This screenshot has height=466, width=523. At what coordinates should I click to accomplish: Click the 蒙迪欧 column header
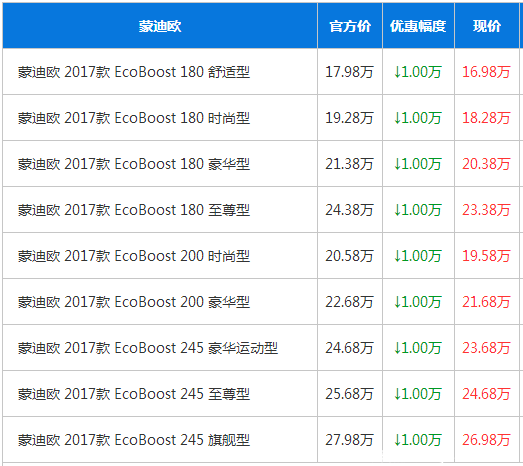point(160,26)
